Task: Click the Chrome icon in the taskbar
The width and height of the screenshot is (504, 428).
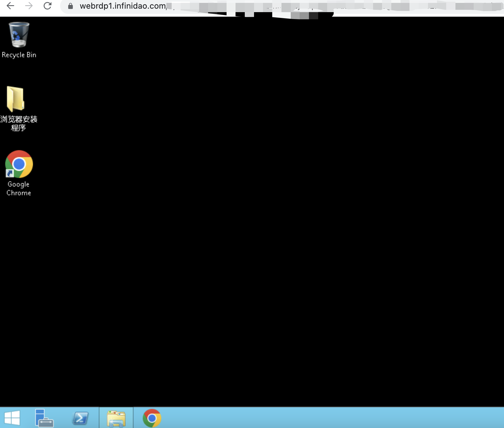Action: [152, 418]
